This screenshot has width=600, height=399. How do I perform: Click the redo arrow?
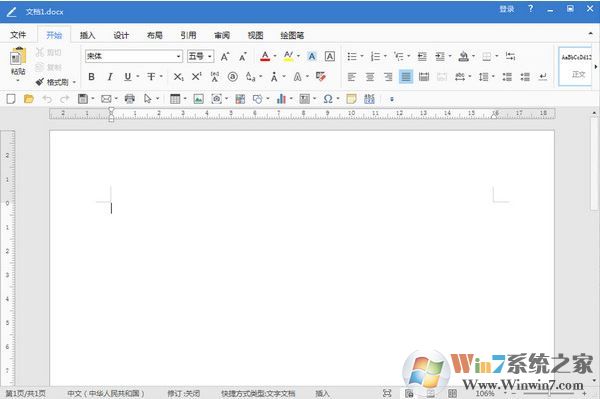[65, 99]
